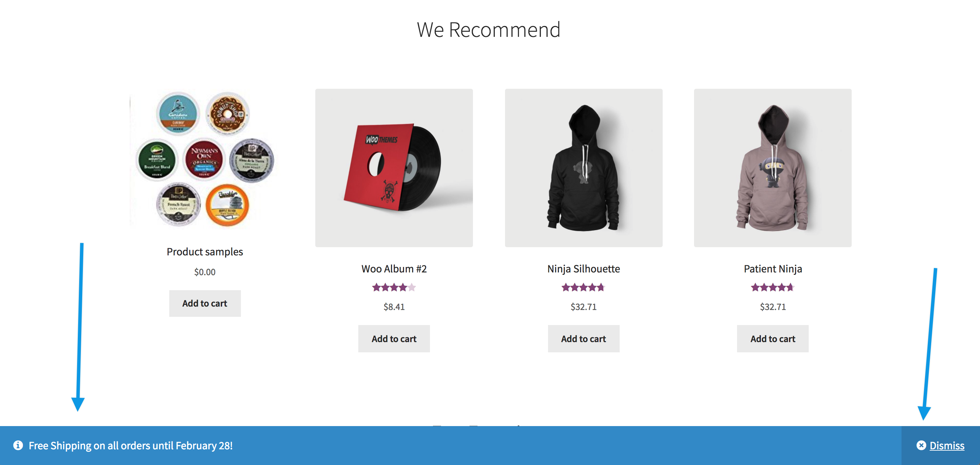Click the We Recommend heading
980x465 pixels.
click(x=489, y=30)
